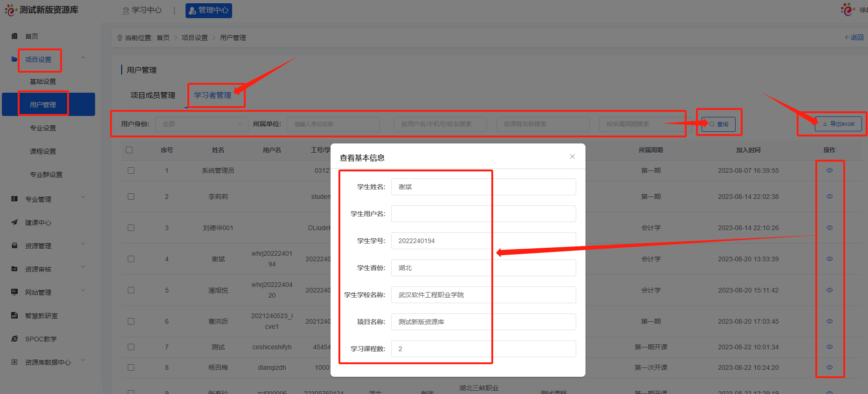Expand the 网站管理 sidebar section
Viewport: 868px width, 394px height.
click(x=83, y=290)
